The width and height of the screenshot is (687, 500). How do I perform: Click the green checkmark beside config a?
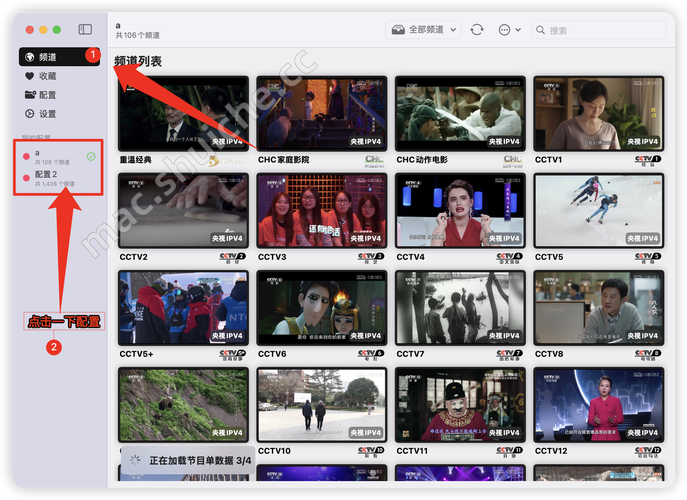tap(91, 156)
